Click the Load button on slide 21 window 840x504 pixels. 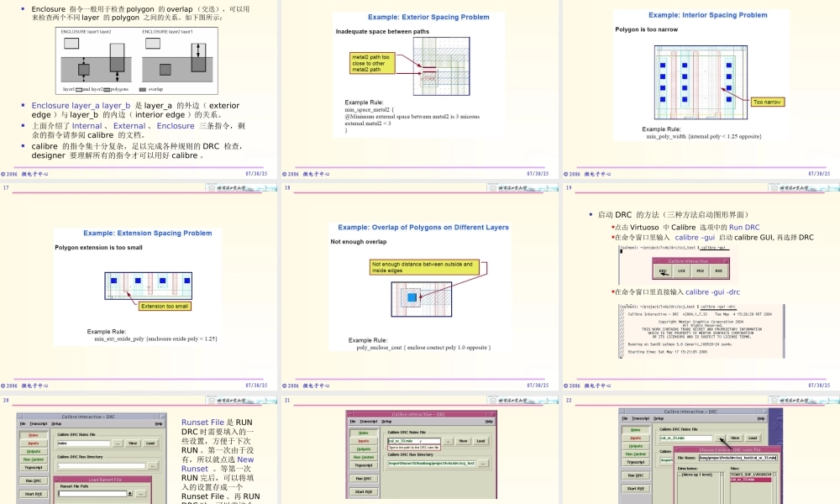point(480,441)
